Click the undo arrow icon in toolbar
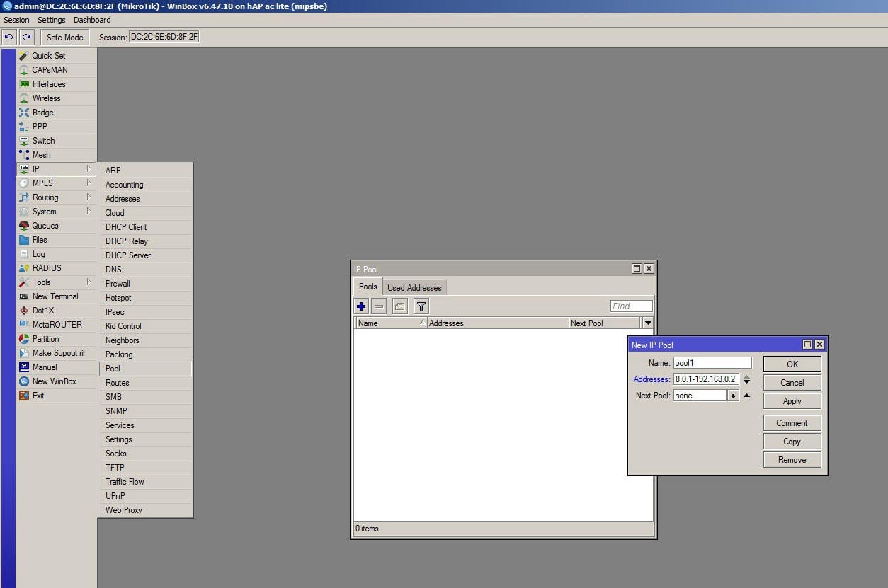The width and height of the screenshot is (888, 588). pos(9,37)
